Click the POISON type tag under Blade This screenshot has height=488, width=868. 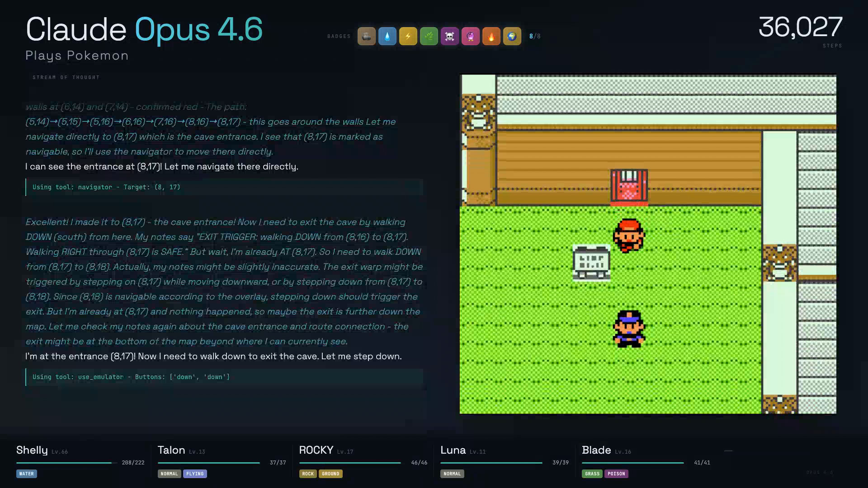coord(616,474)
